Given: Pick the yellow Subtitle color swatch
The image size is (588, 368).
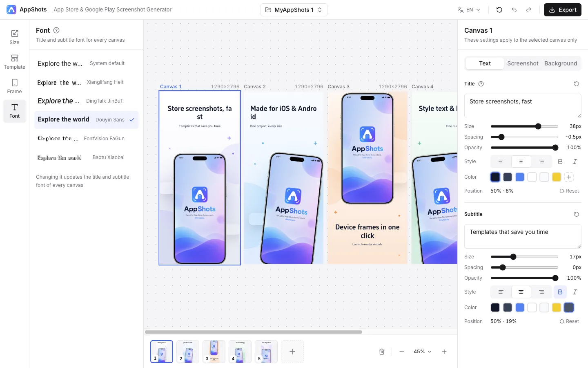Looking at the screenshot, I should 557,307.
